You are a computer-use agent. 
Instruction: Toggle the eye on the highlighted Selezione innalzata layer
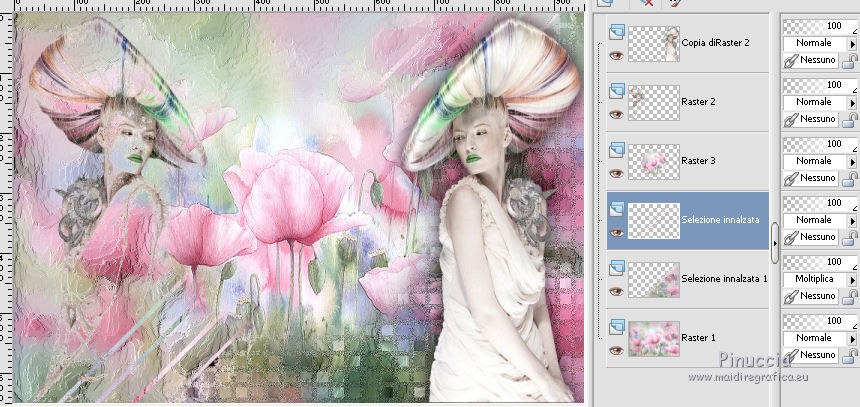tap(616, 233)
